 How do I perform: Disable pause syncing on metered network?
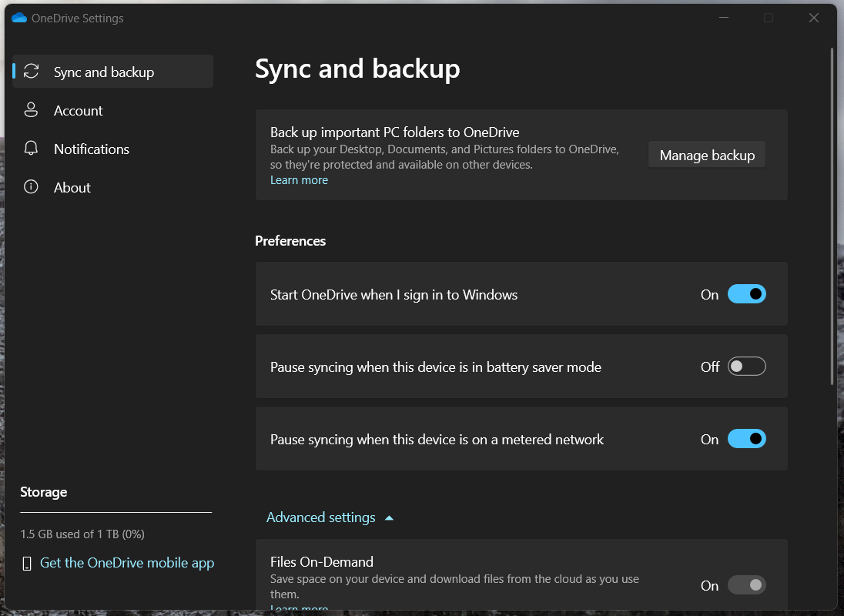pos(746,438)
